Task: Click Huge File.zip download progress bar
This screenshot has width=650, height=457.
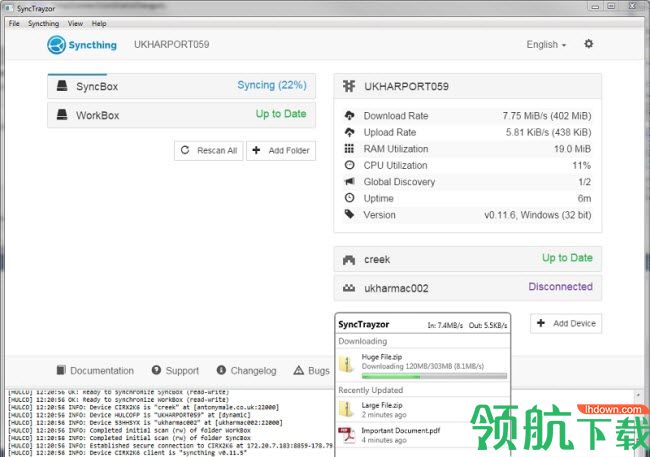Action: click(x=434, y=376)
